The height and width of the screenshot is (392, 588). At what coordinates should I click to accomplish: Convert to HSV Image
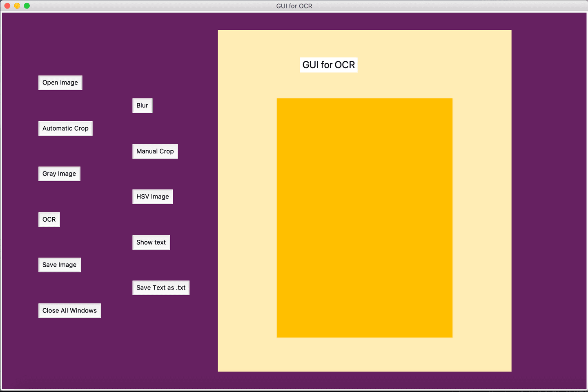pos(152,196)
